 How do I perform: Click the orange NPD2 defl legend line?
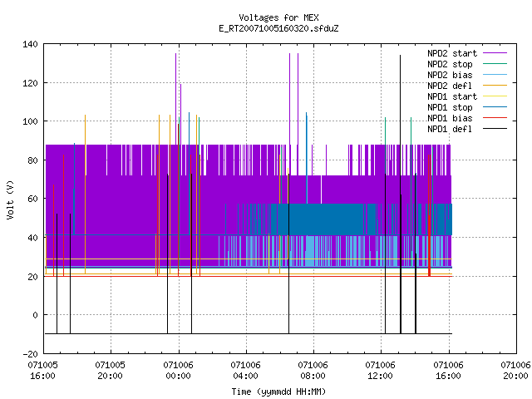495,86
